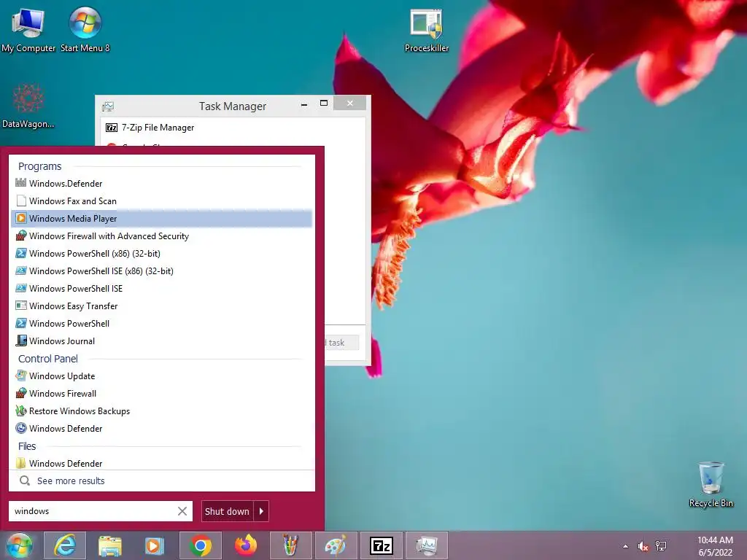747x560 pixels.
Task: Click the taskbar clock and date
Action: click(x=715, y=546)
